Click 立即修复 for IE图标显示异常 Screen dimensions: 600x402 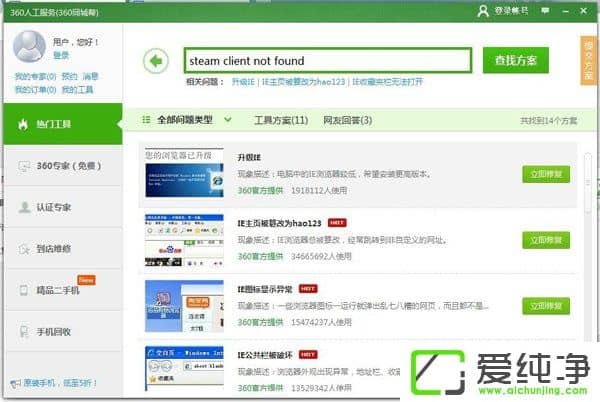[x=546, y=306]
